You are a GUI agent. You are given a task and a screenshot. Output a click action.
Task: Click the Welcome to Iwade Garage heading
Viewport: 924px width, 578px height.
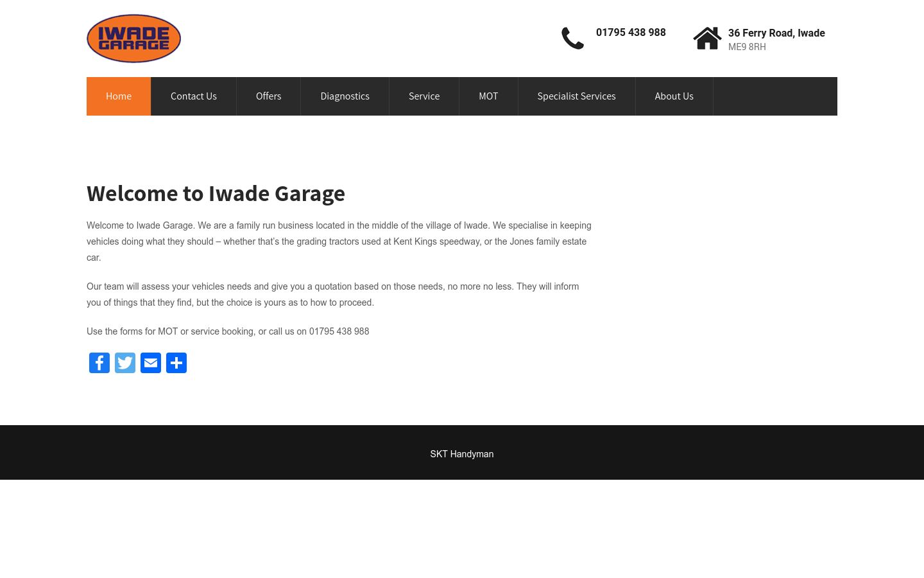pyautogui.click(x=216, y=193)
